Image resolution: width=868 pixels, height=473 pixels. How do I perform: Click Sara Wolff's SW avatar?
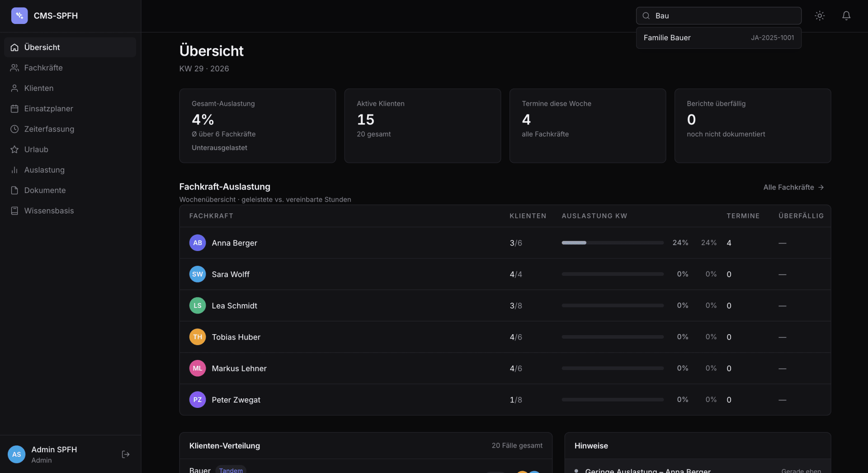[x=198, y=274]
